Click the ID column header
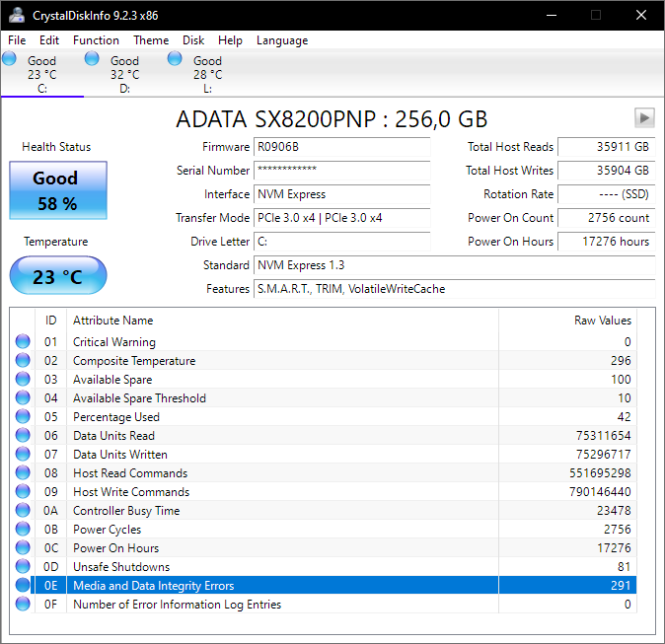The image size is (665, 644). 50,321
